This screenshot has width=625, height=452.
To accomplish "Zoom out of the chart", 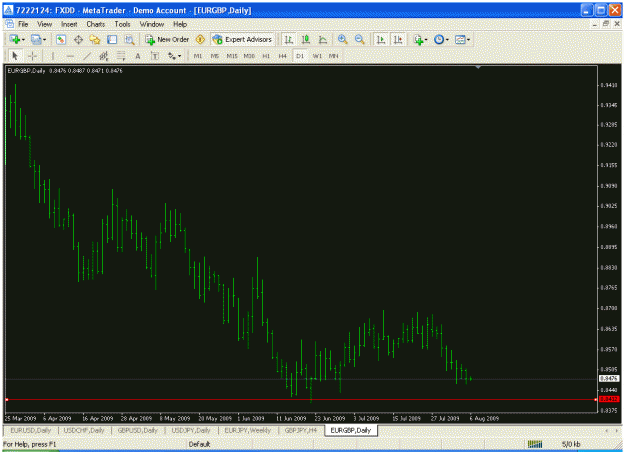I will [359, 39].
